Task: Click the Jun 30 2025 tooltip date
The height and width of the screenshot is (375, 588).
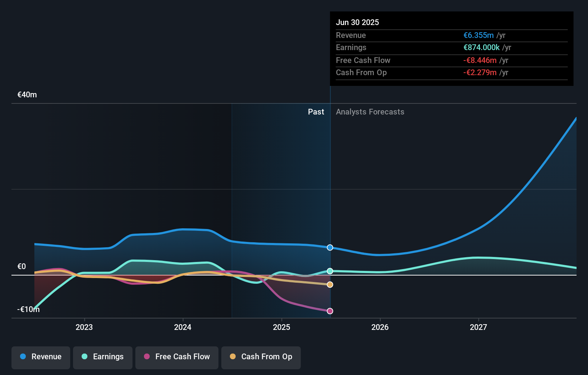Action: point(357,22)
